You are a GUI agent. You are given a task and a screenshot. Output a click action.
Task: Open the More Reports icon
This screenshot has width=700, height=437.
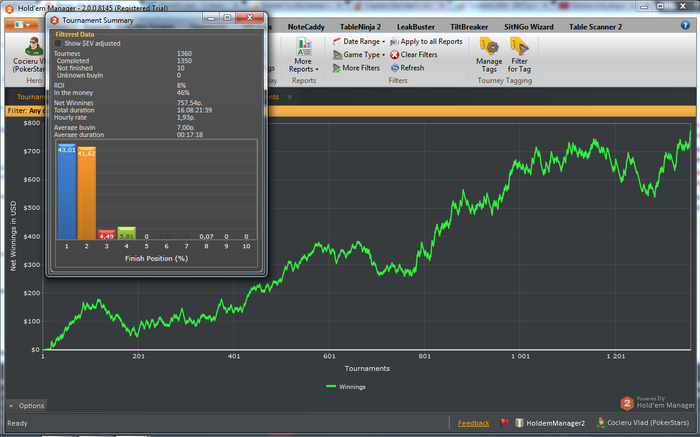[x=304, y=47]
